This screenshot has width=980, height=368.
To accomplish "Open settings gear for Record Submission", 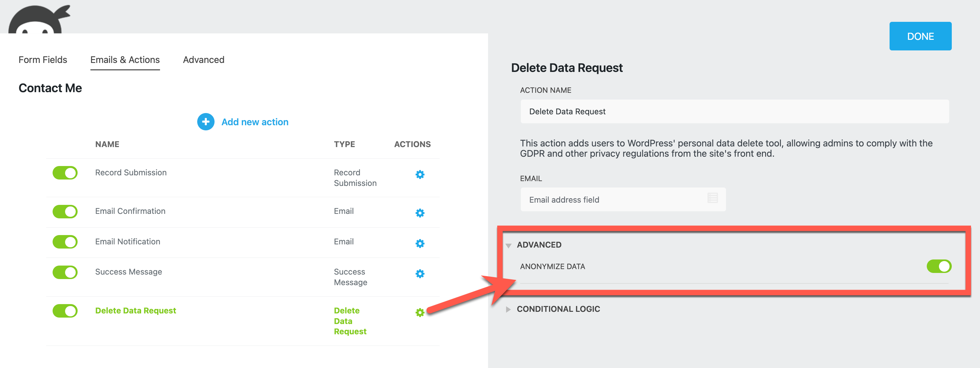I will (x=420, y=174).
